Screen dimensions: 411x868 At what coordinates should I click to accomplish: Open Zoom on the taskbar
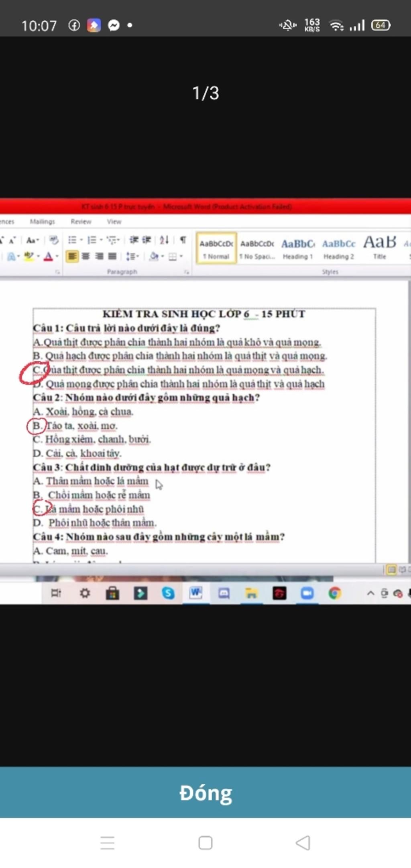307,593
